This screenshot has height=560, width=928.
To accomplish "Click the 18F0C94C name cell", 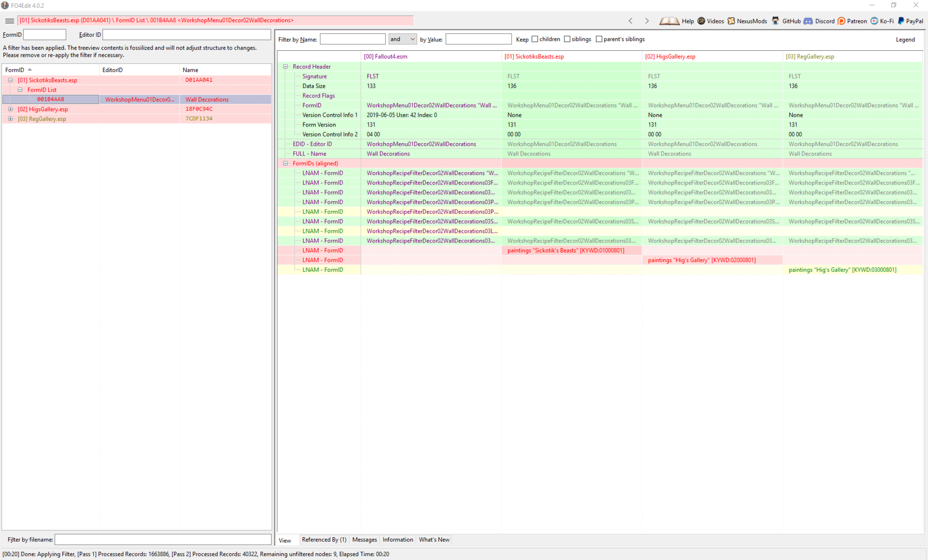I will [199, 109].
